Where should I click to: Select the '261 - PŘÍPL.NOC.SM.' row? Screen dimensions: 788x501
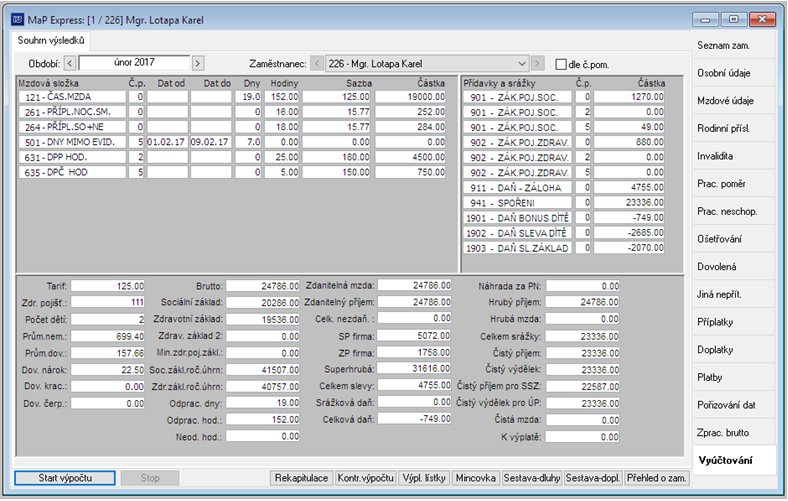tap(232, 112)
